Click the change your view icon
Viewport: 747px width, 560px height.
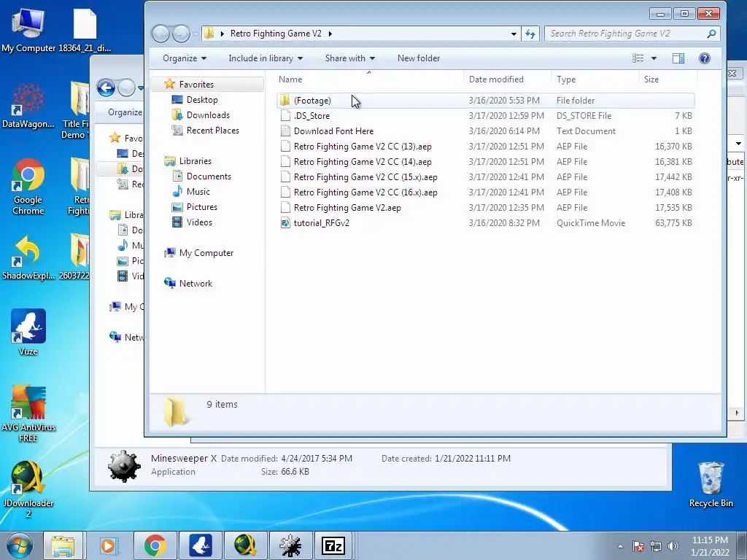point(638,58)
